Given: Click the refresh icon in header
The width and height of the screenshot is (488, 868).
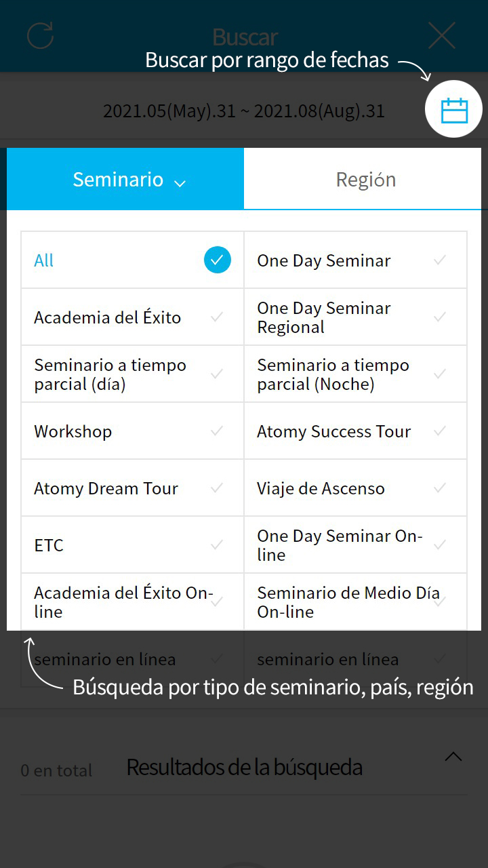Looking at the screenshot, I should pos(40,36).
